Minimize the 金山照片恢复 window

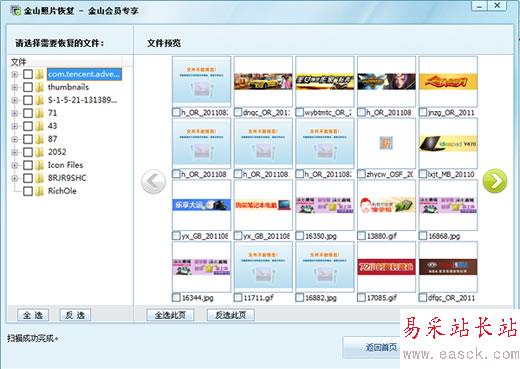click(x=479, y=6)
